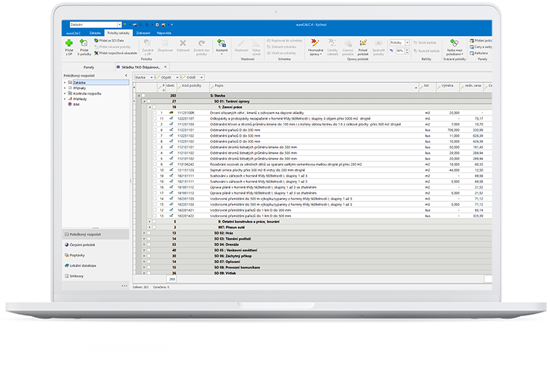This screenshot has height=382, width=550.
Task: Tick the checkbox for 'SO 06: Záchytný příkop'
Action: tap(149, 256)
